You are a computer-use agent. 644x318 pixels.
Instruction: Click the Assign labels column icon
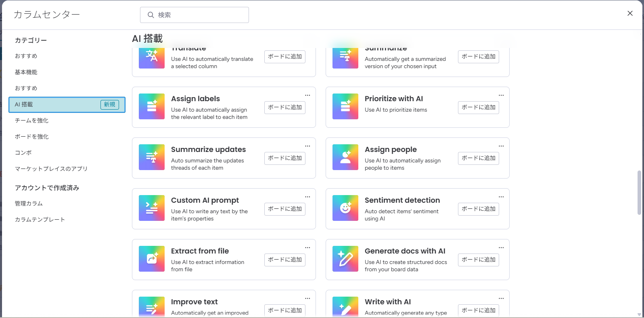(152, 106)
